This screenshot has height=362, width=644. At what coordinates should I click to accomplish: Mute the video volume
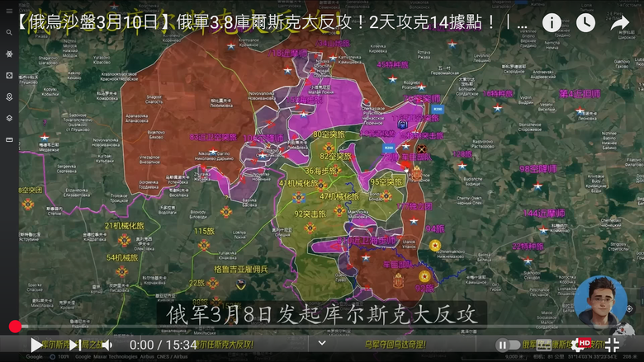click(x=107, y=346)
